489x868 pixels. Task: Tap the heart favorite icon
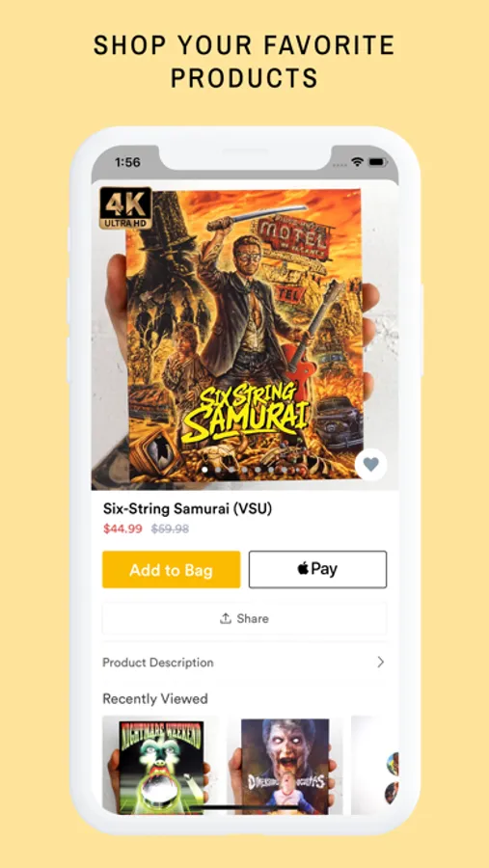tap(370, 464)
